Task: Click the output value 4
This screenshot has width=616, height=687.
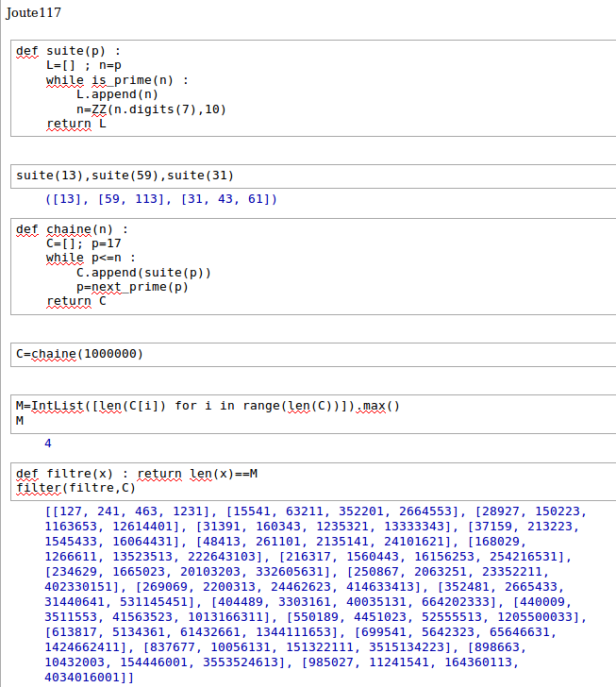Action: (48, 443)
